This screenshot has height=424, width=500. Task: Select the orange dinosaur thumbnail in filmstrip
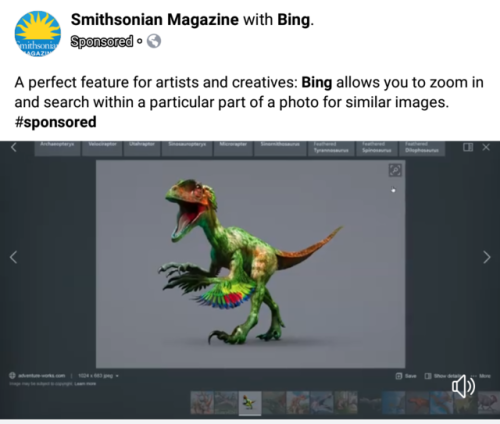click(417, 403)
